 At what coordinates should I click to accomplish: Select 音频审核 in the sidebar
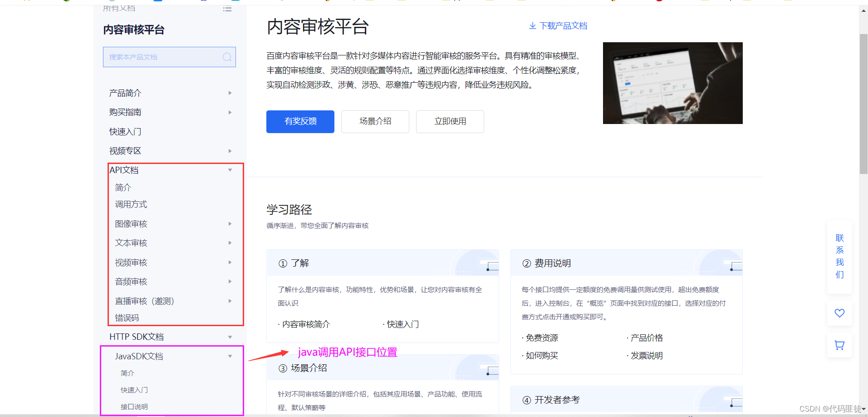(x=131, y=282)
